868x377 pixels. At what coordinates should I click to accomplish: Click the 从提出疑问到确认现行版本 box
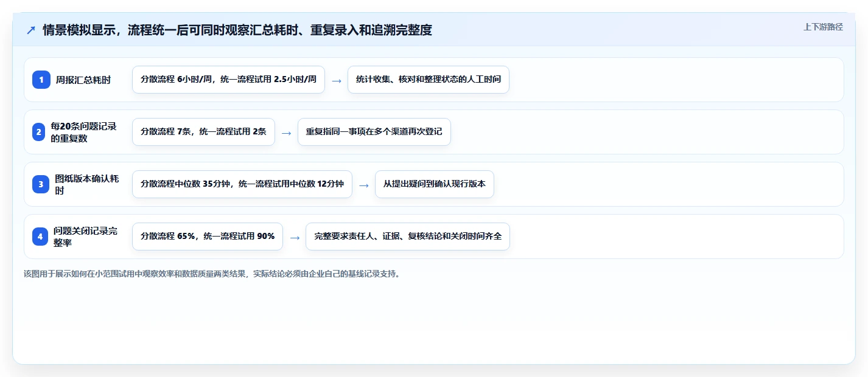435,184
